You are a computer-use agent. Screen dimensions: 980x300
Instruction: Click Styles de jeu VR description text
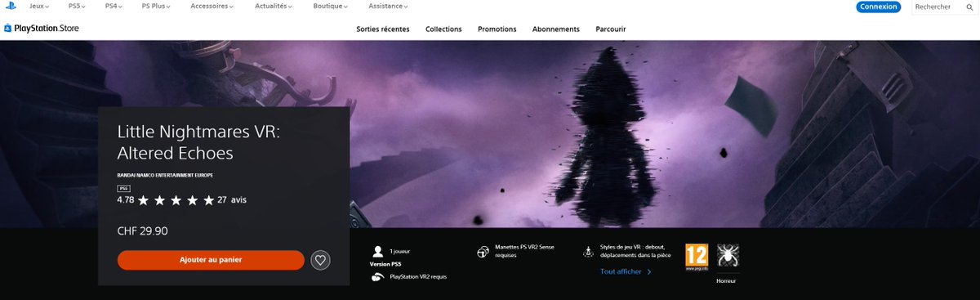635,251
